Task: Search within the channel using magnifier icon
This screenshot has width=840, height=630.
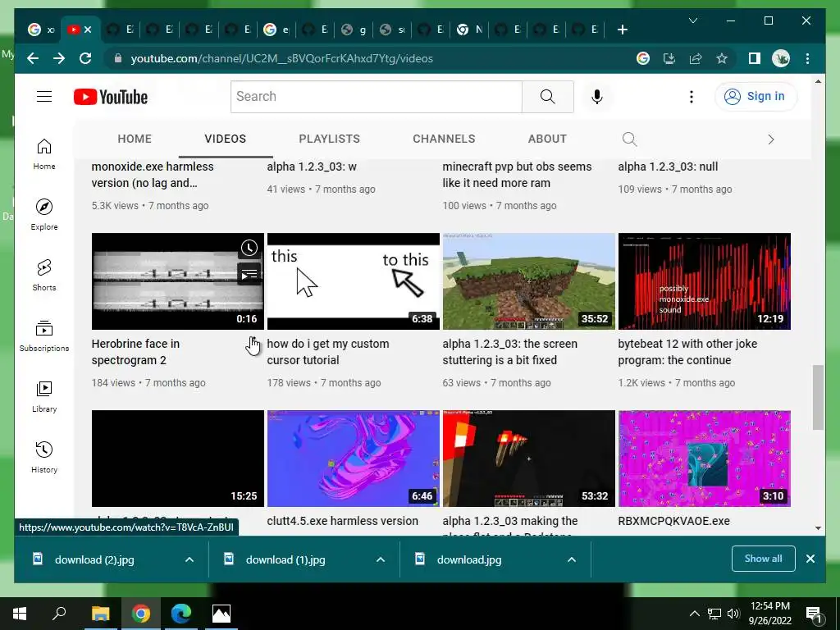Action: point(629,139)
